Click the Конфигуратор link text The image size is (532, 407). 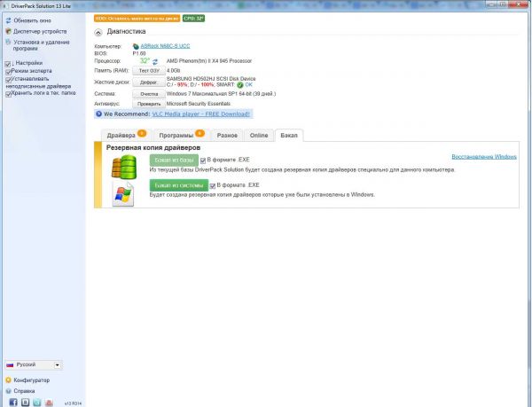[x=32, y=380]
